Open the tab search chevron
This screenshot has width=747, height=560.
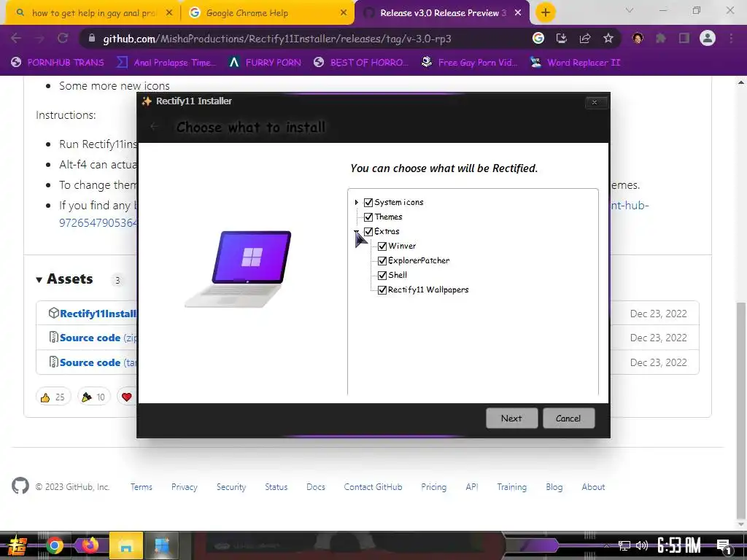coord(630,10)
